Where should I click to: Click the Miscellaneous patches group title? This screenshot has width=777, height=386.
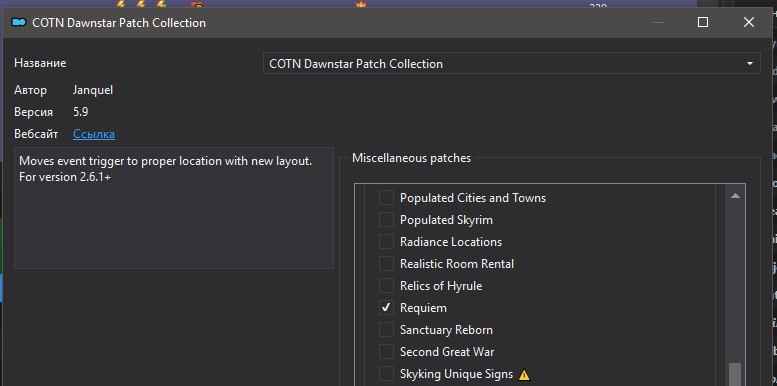click(411, 158)
